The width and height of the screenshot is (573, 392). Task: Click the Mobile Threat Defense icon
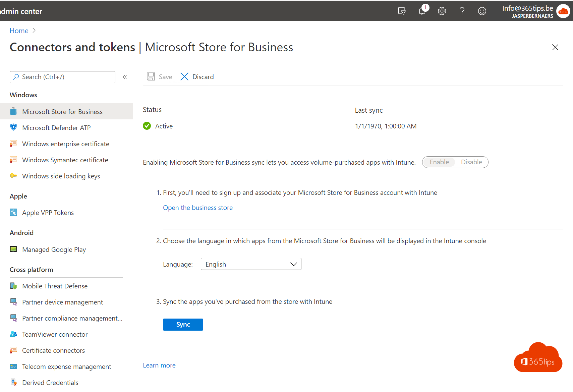(x=13, y=286)
